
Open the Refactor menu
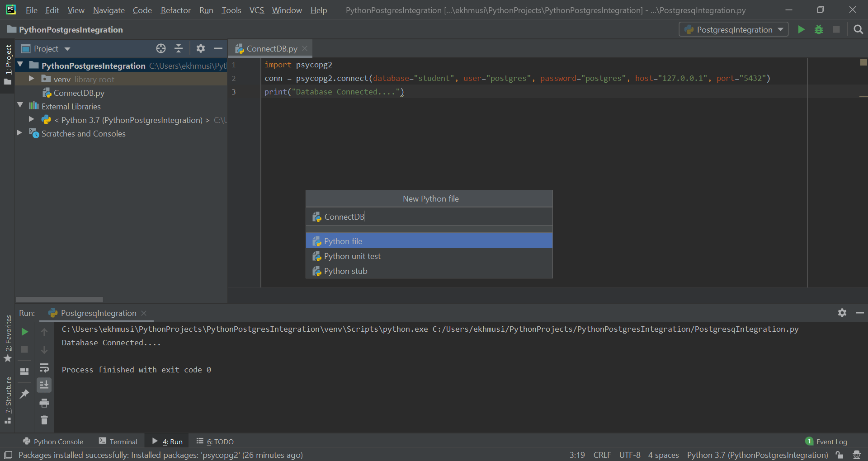175,10
